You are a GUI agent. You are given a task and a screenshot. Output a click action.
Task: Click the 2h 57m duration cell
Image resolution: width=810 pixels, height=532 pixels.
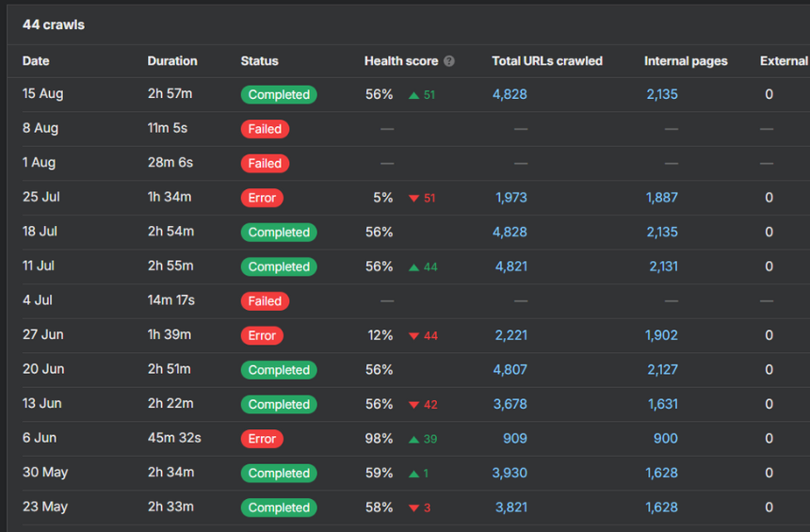pos(170,93)
